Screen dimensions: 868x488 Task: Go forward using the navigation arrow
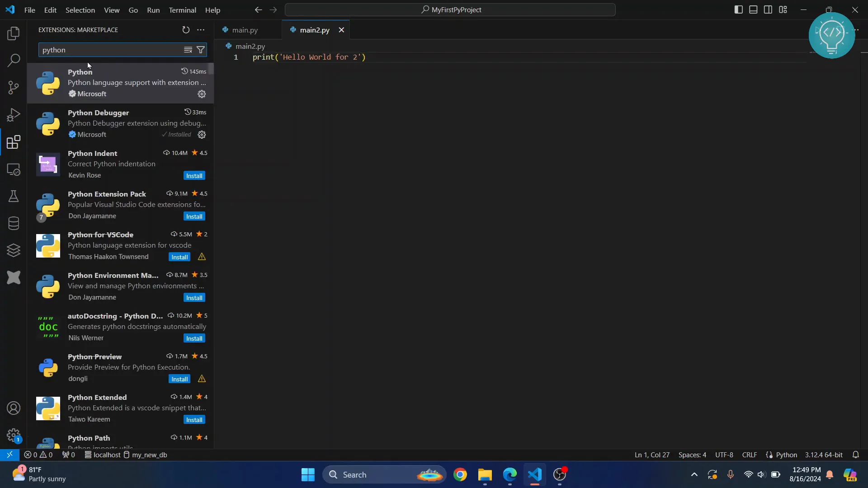pyautogui.click(x=273, y=9)
